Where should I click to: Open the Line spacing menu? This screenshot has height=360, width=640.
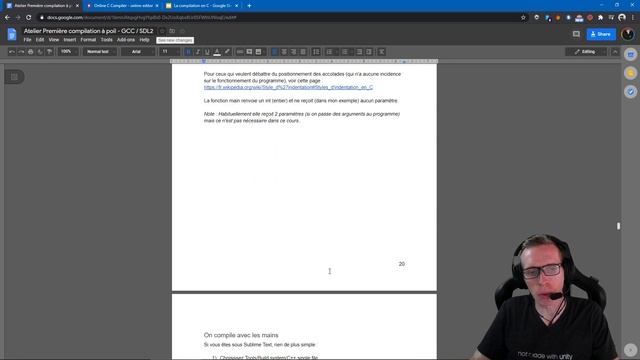tap(316, 52)
